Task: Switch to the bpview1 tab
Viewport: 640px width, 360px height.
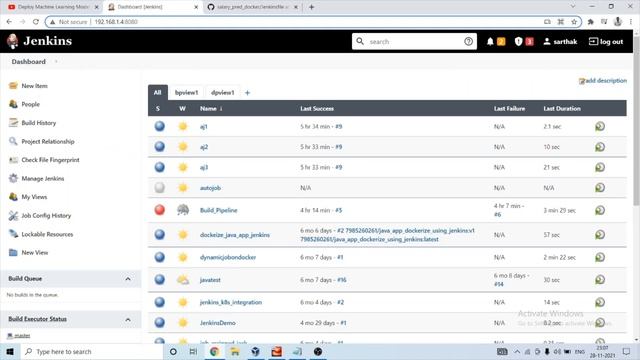Action: point(187,93)
